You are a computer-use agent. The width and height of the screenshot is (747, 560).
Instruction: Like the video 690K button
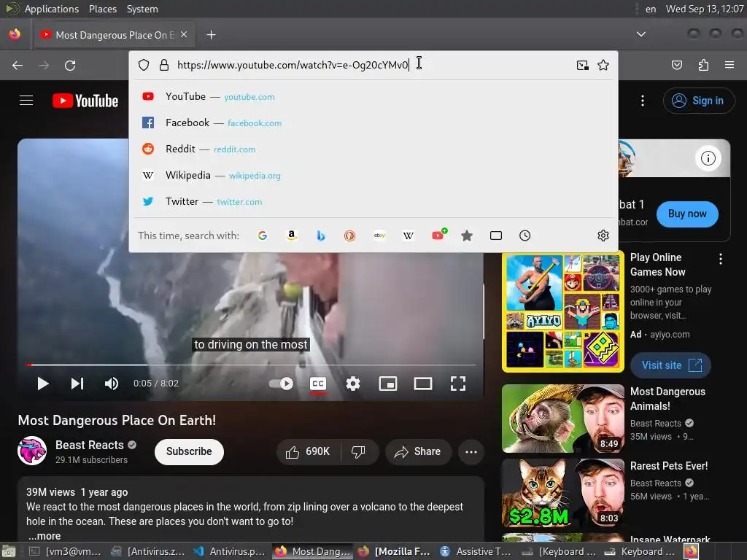[309, 452]
